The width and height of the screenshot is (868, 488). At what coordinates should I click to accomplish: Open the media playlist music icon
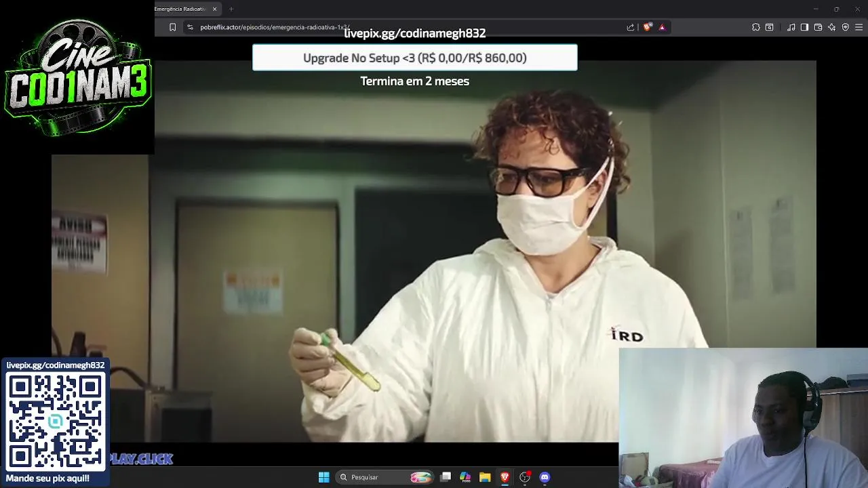[x=791, y=27]
